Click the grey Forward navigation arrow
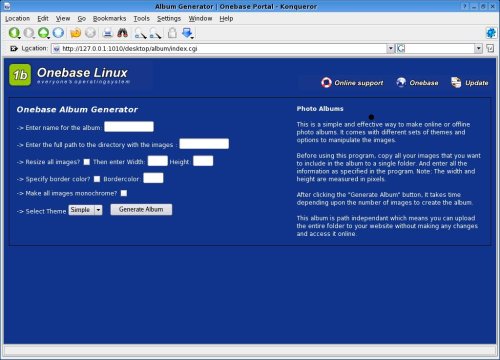The width and height of the screenshot is (500, 360). pyautogui.click(x=29, y=33)
